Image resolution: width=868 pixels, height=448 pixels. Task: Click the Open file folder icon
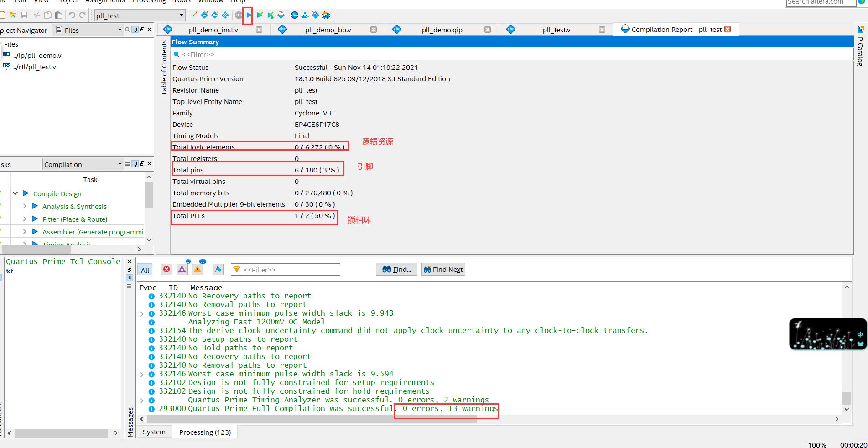point(13,15)
